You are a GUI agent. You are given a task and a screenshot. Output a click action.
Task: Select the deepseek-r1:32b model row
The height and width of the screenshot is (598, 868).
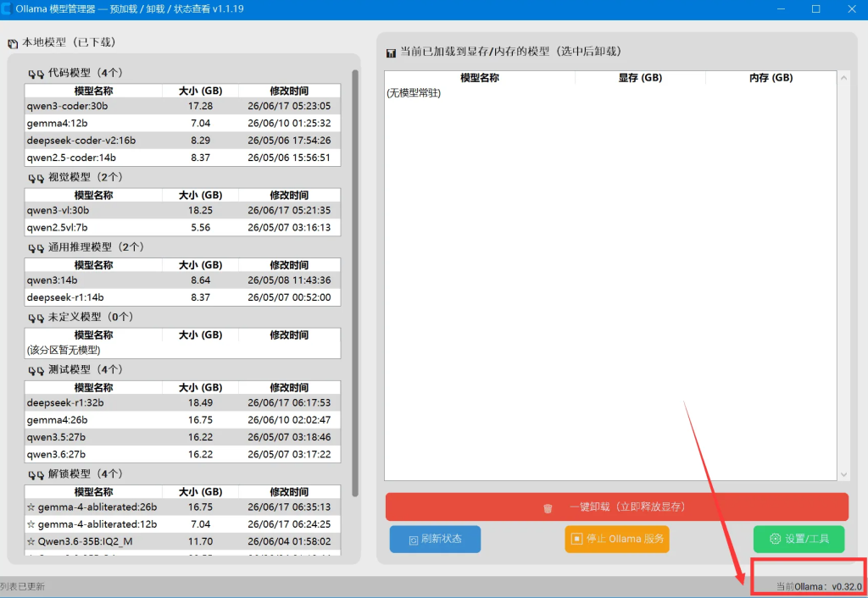pyautogui.click(x=183, y=403)
